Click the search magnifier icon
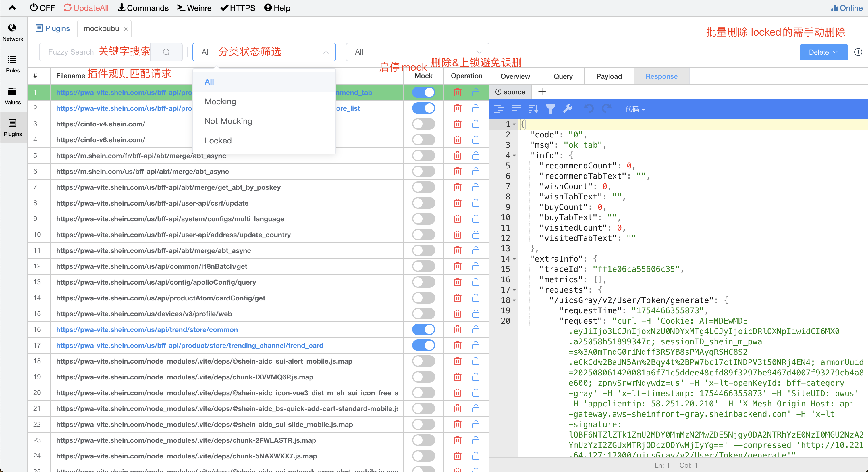 (x=166, y=52)
